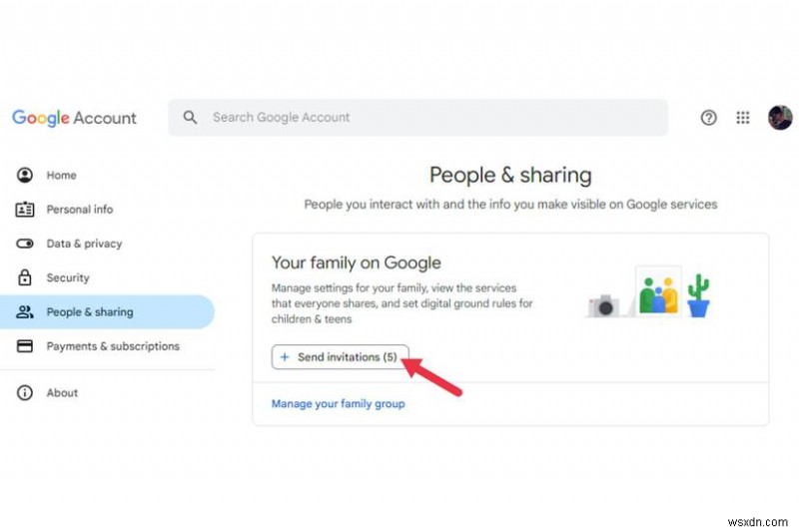The width and height of the screenshot is (799, 532).
Task: Select People & sharing sidebar item
Action: (x=107, y=311)
